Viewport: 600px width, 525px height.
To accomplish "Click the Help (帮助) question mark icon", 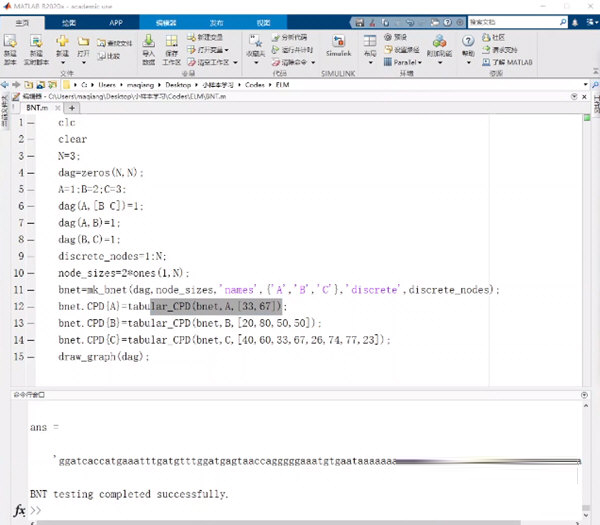I will [467, 44].
